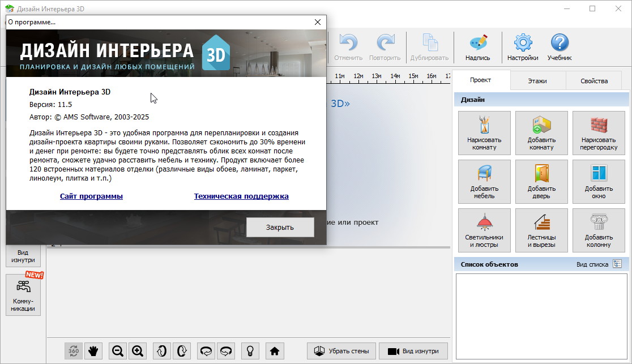The height and width of the screenshot is (364, 632).
Task: Toggle the lightbulb lighting icon
Action: tap(250, 351)
